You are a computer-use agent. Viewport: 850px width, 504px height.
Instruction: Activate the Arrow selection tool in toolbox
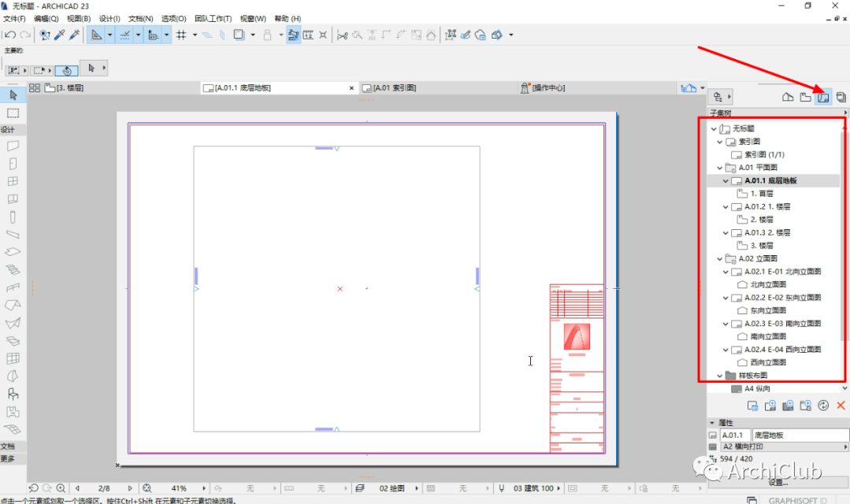pyautogui.click(x=13, y=95)
